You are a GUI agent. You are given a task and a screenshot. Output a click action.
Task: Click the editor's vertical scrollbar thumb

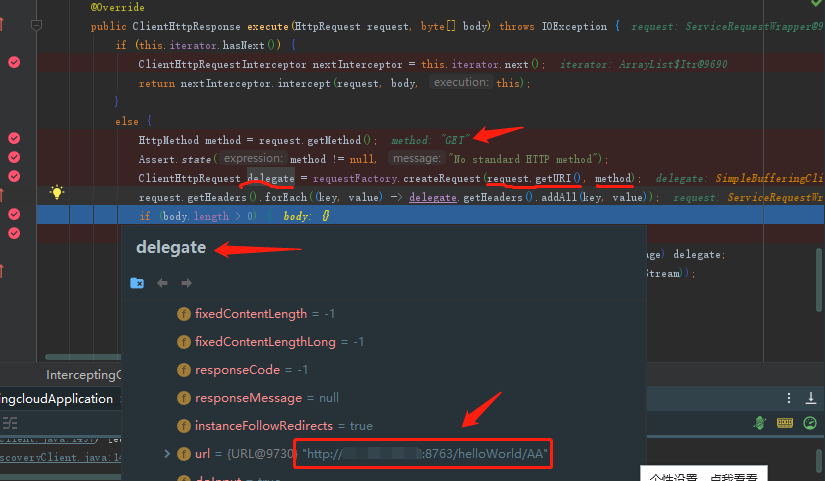820,279
